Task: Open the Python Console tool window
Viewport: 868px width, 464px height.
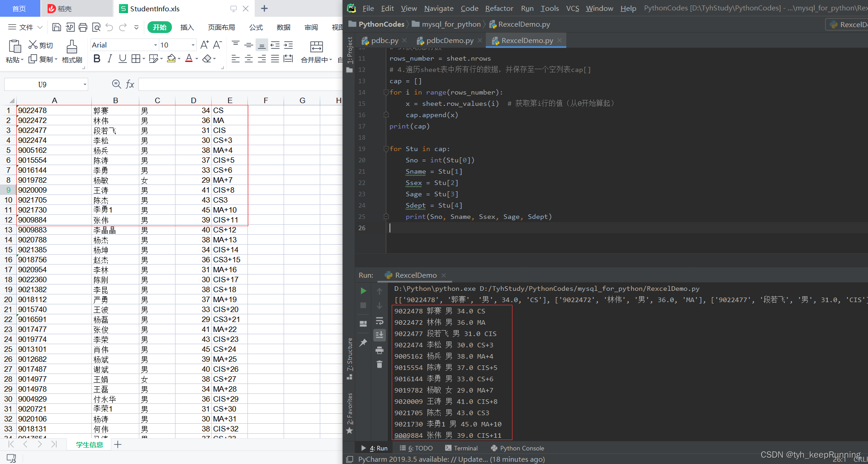Action: coord(517,448)
